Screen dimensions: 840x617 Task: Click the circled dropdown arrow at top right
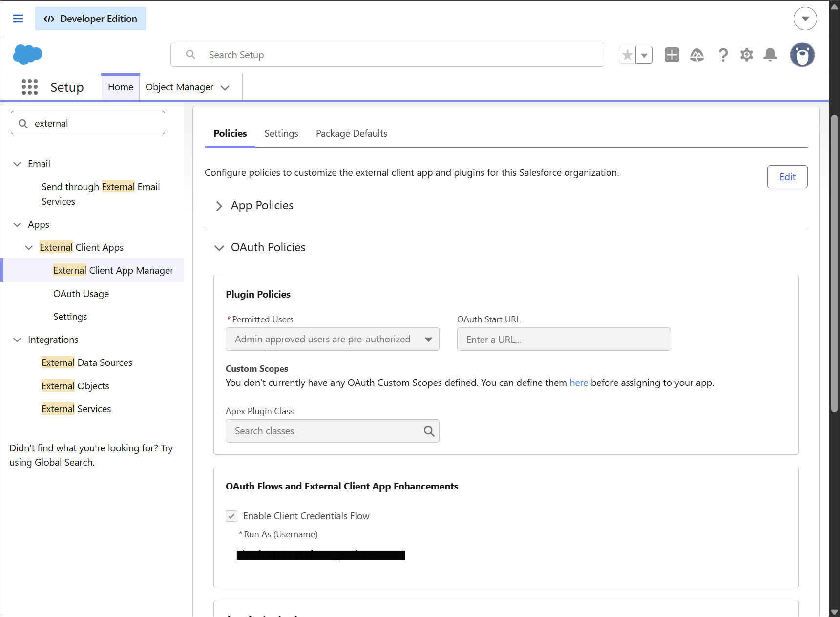805,19
